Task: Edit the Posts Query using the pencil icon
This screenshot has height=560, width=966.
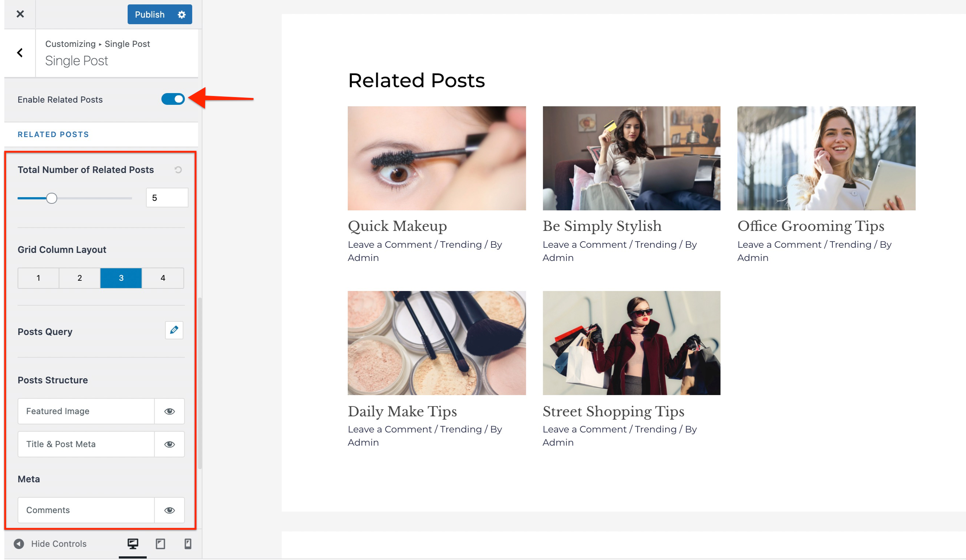Action: point(174,330)
